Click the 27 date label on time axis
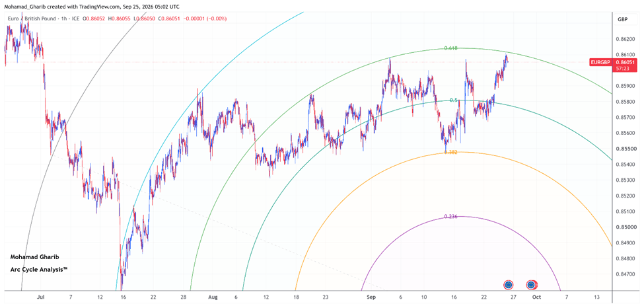The height and width of the screenshot is (304, 644). pyautogui.click(x=513, y=297)
